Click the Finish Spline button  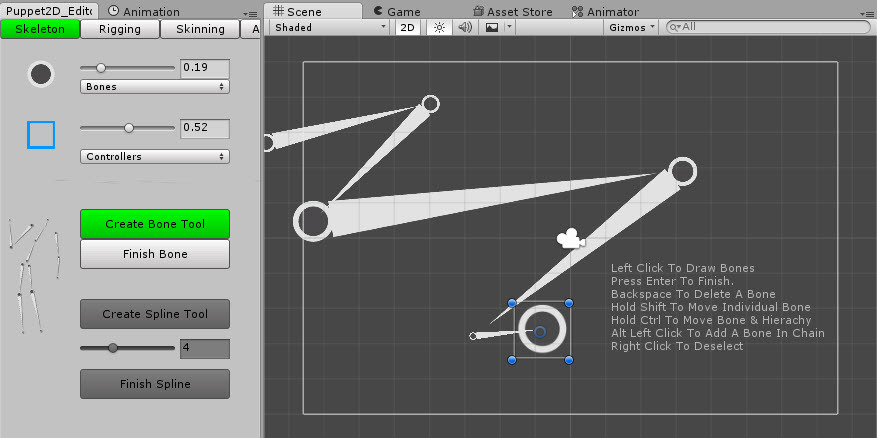coord(155,384)
